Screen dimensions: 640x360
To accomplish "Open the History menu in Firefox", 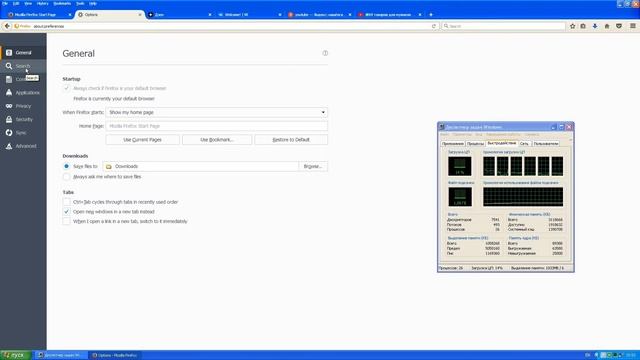I will (42, 3).
